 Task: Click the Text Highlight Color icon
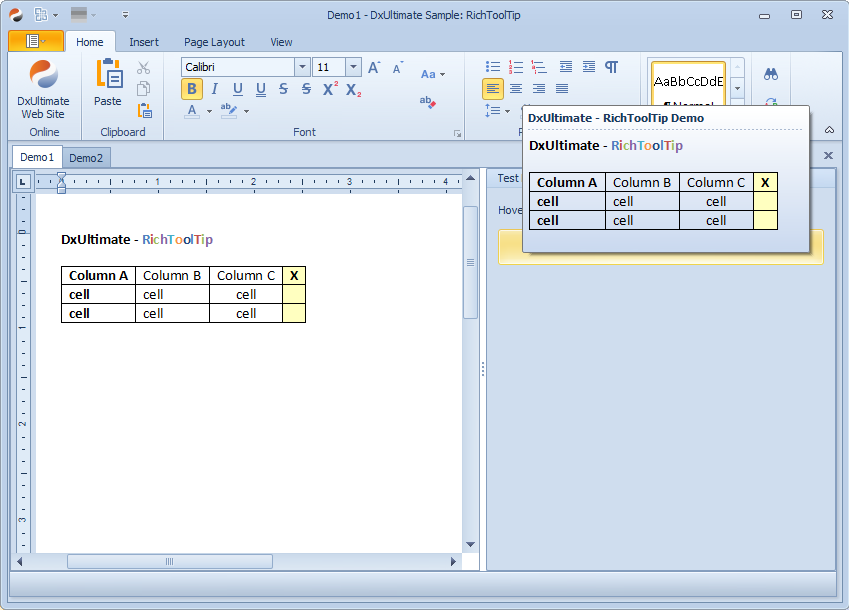[x=228, y=110]
